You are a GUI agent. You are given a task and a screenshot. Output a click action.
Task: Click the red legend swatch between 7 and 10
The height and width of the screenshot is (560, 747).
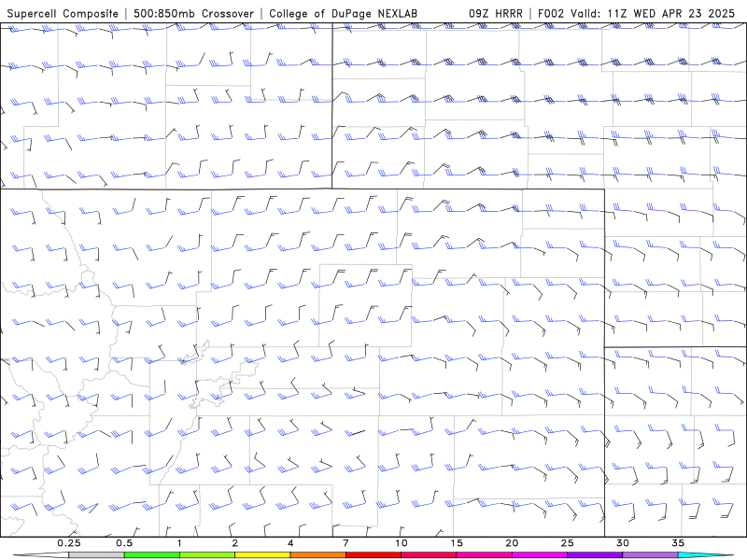[373, 555]
